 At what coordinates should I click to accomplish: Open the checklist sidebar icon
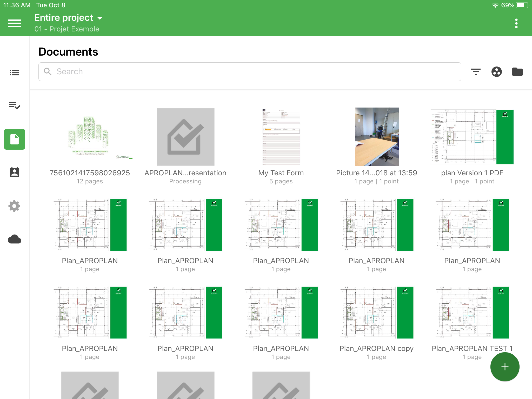click(x=15, y=106)
